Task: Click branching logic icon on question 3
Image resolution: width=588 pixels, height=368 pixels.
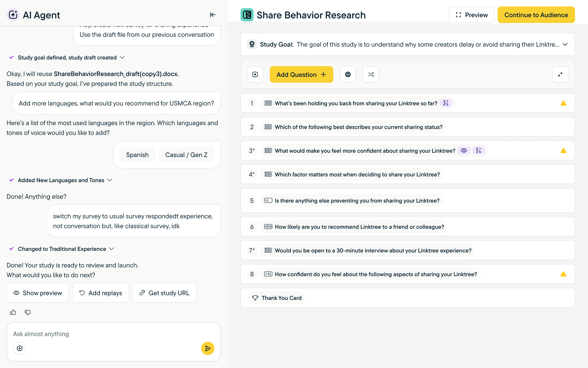Action: pyautogui.click(x=478, y=151)
